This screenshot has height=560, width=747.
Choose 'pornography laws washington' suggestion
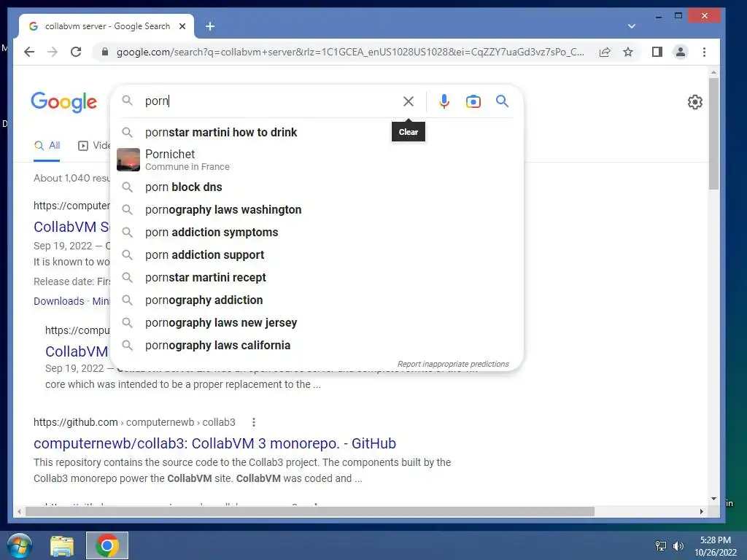pos(317,209)
